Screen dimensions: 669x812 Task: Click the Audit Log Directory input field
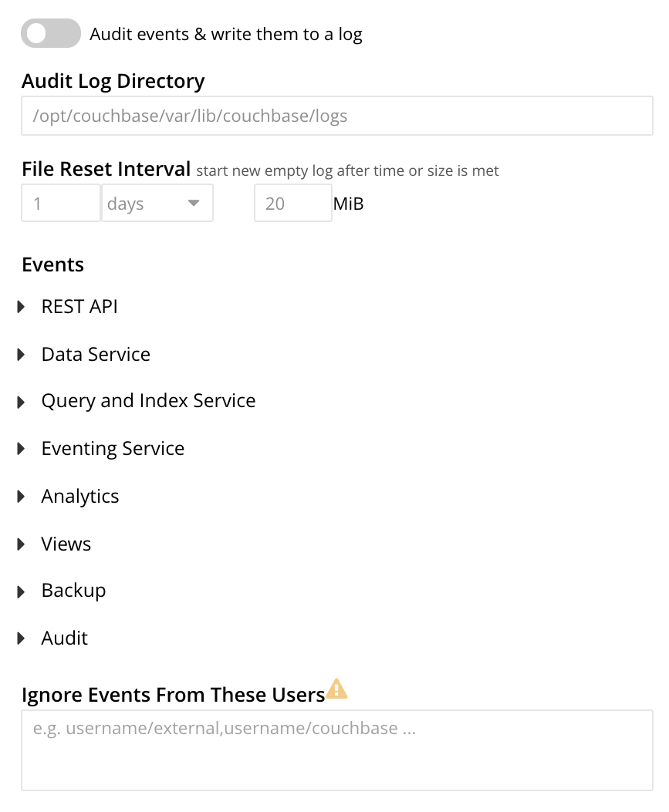[x=336, y=115]
